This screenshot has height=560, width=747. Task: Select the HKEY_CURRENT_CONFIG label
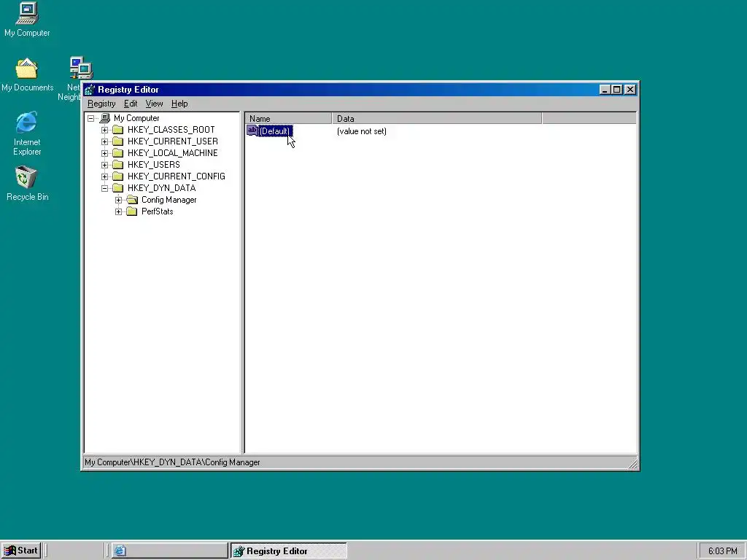click(x=177, y=176)
